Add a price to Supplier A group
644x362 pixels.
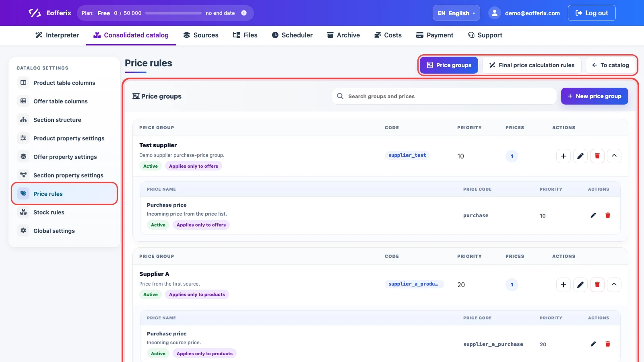pos(563,285)
